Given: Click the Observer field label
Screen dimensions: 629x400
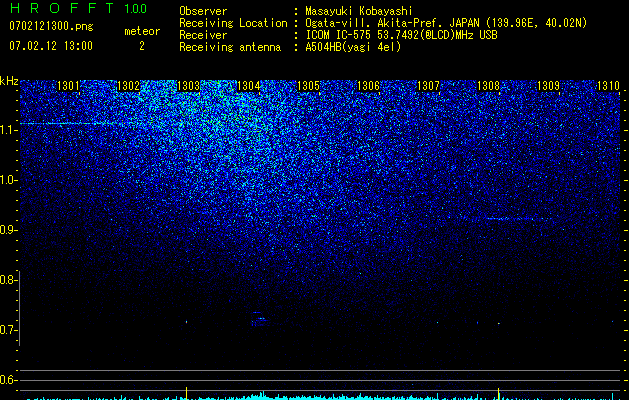Looking at the screenshot, I should pyautogui.click(x=203, y=11).
